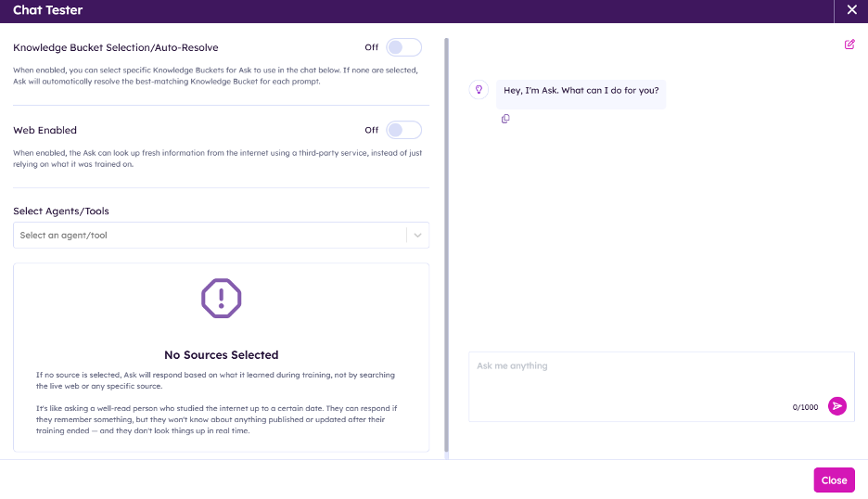Click the new chat edit icon
This screenshot has width=868, height=499.
click(849, 45)
